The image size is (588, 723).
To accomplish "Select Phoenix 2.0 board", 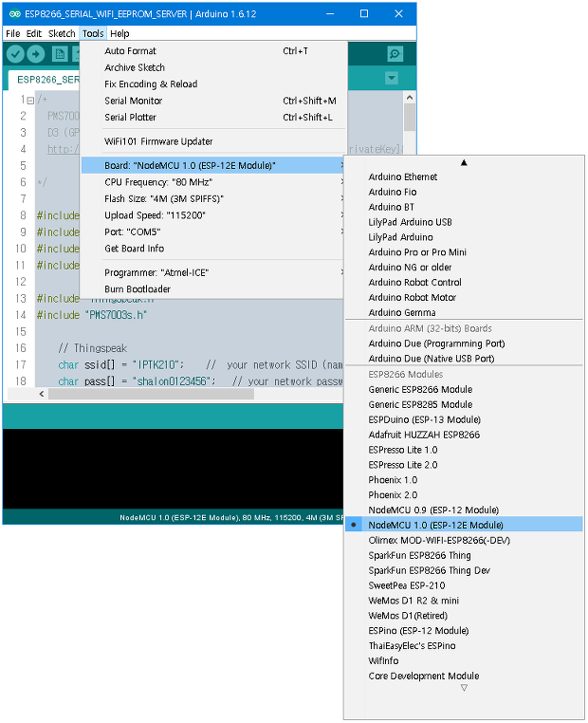I will [464, 494].
